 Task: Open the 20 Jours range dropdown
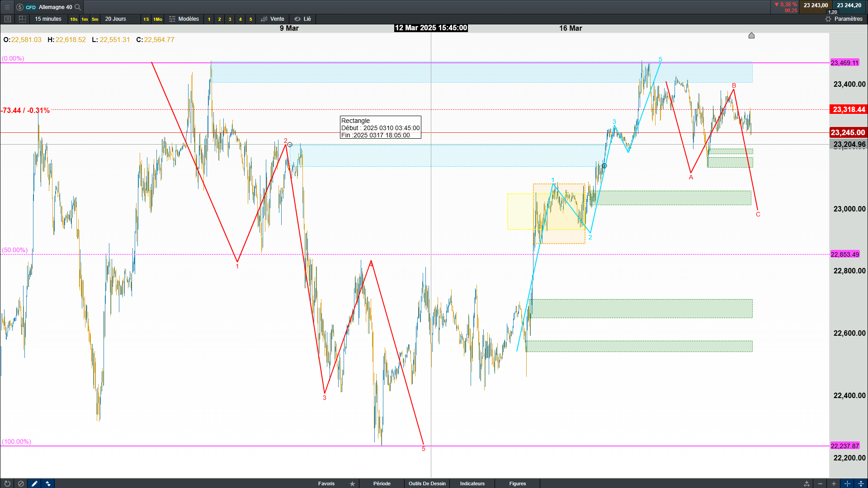115,19
